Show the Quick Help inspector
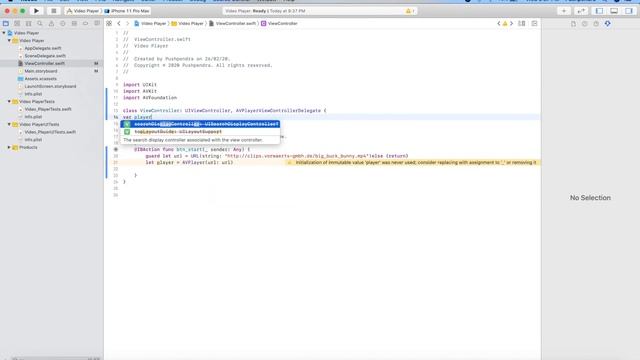Image resolution: width=640 pixels, height=360 pixels. point(596,24)
